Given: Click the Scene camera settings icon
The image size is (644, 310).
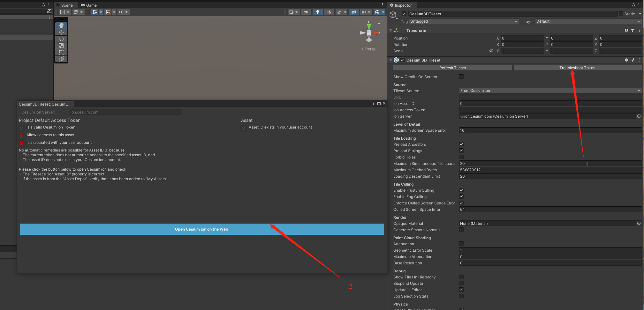Looking at the screenshot, I should tap(364, 12).
